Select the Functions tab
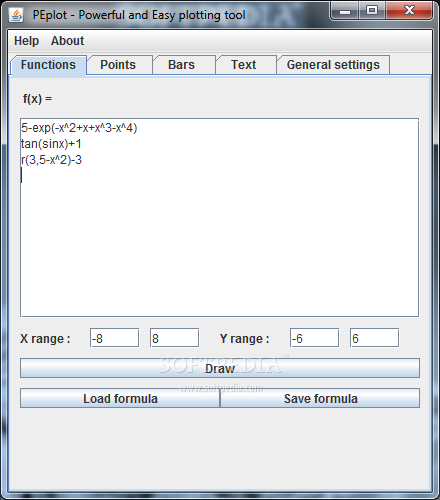Screen dimensions: 440x500 [x=48, y=65]
